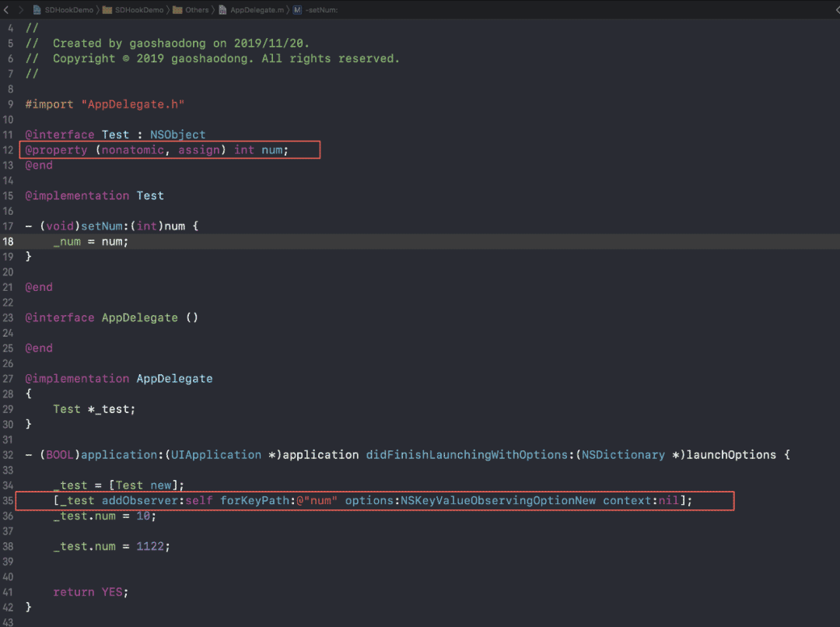The height and width of the screenshot is (627, 840).
Task: Place cursor on the return YES statement
Action: [90, 592]
